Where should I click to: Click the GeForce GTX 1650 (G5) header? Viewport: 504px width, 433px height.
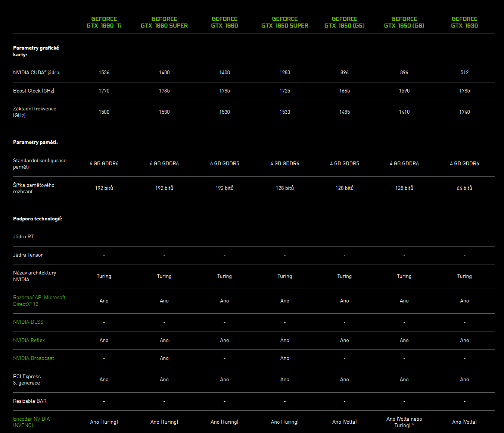coord(345,22)
